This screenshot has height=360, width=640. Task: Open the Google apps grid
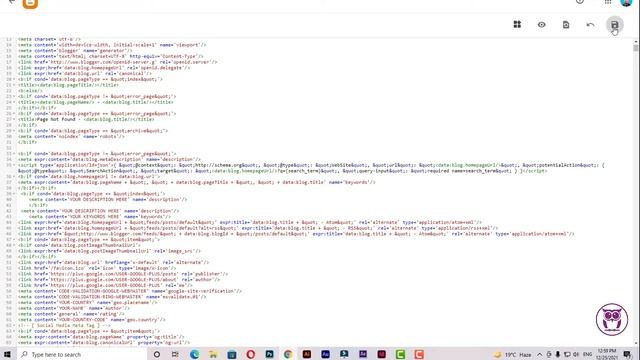point(608,2)
